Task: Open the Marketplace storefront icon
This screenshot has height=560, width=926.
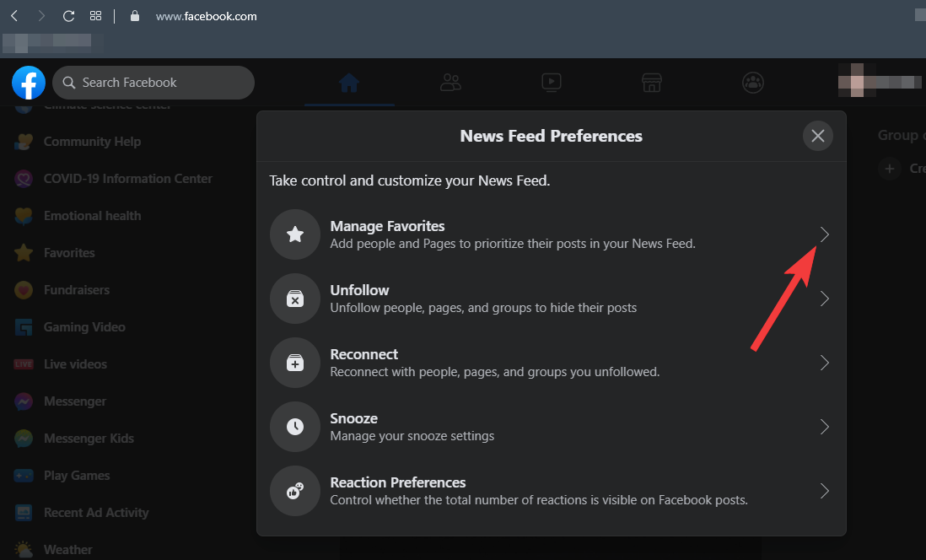Action: [x=651, y=83]
